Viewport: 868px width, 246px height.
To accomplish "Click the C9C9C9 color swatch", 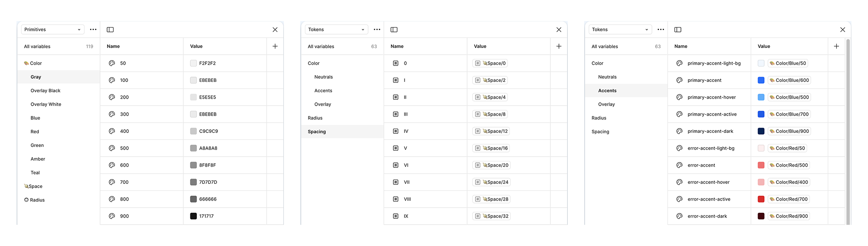I will 194,131.
